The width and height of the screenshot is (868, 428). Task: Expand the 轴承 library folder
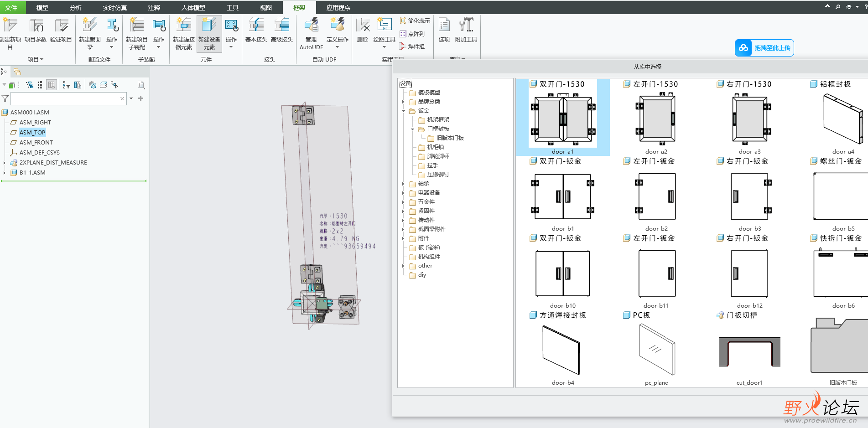point(403,184)
